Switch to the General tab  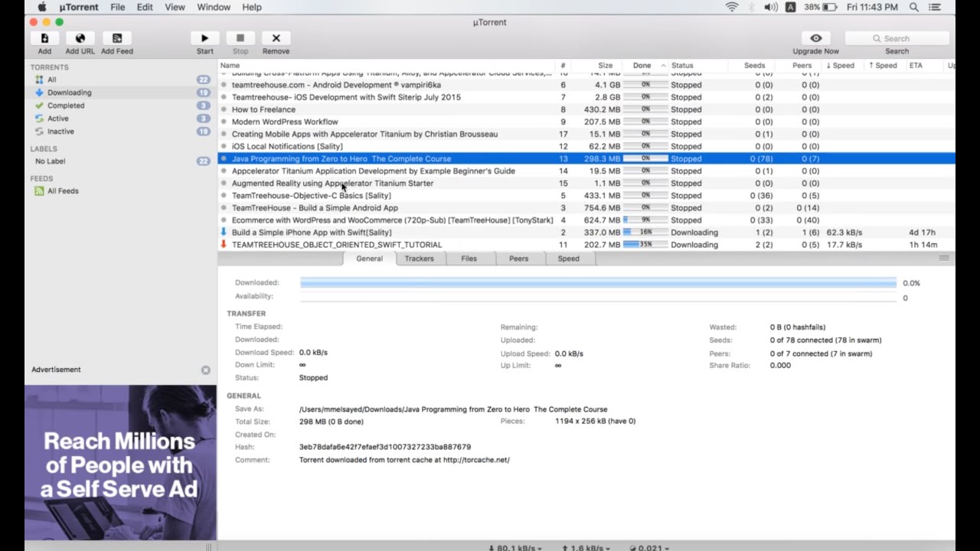pyautogui.click(x=369, y=259)
